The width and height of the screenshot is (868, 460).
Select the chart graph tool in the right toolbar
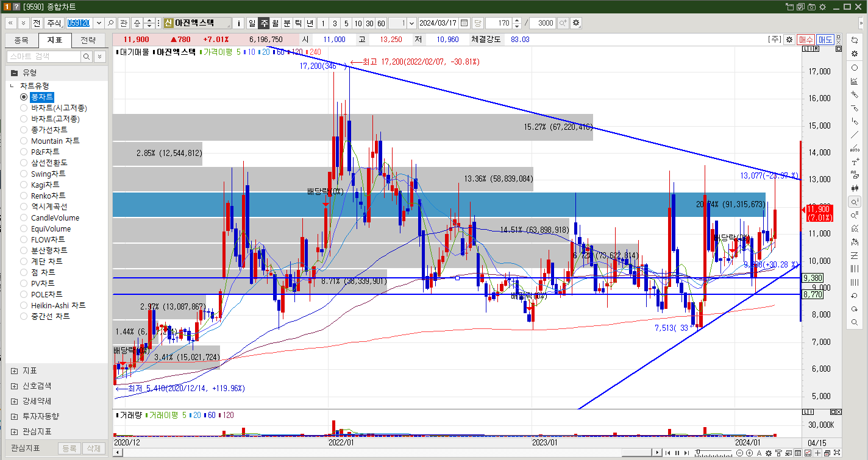point(855,81)
